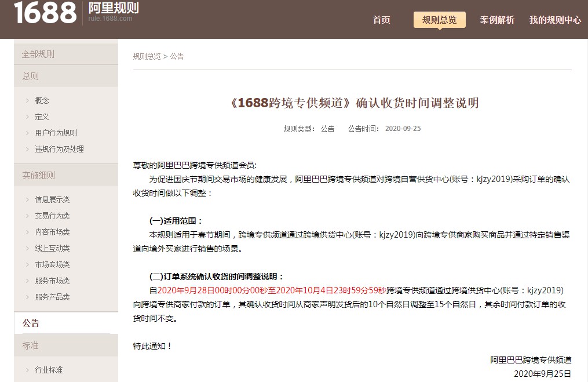This screenshot has width=588, height=382.
Task: Go to 我的规则中心
Action: (555, 20)
